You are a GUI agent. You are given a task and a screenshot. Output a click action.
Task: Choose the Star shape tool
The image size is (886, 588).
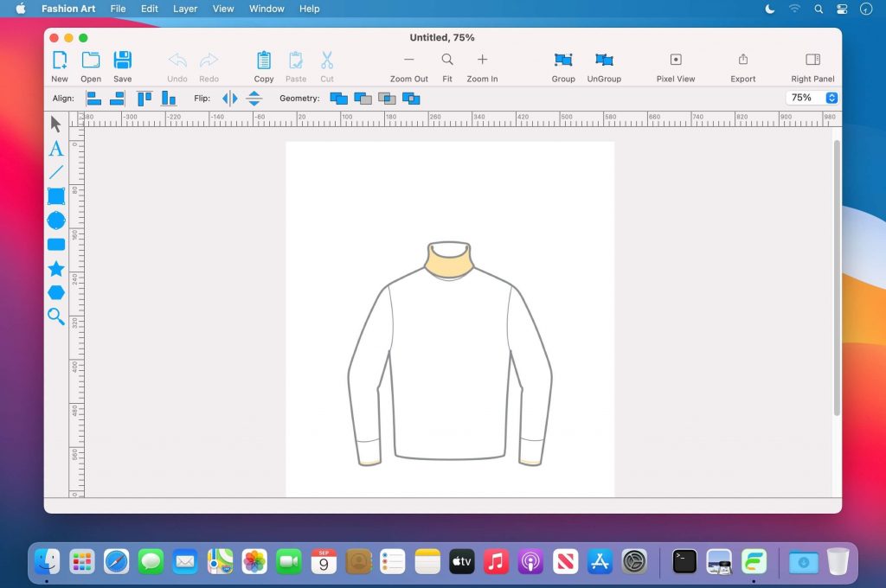pyautogui.click(x=56, y=269)
